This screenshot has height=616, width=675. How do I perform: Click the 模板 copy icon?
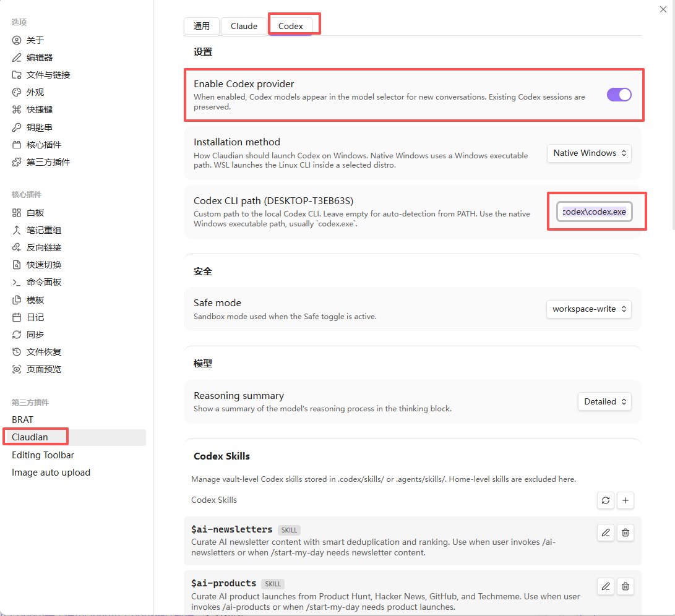16,299
